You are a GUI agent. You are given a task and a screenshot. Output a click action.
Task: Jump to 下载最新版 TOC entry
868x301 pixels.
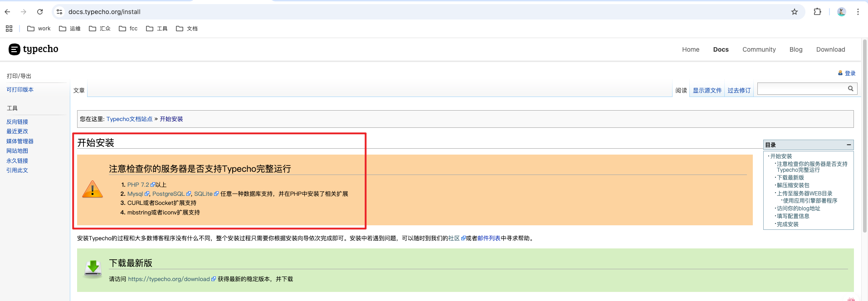[790, 178]
